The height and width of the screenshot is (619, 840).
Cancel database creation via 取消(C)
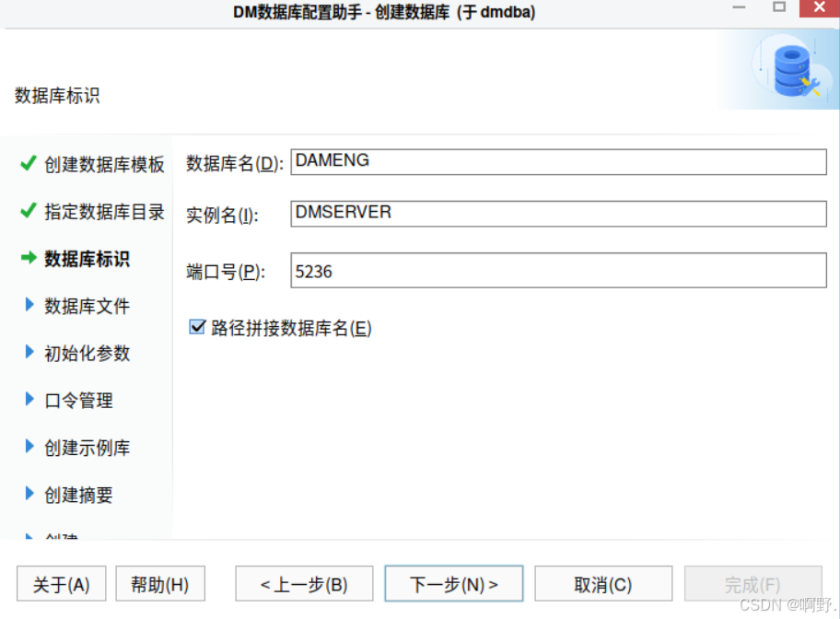point(603,583)
